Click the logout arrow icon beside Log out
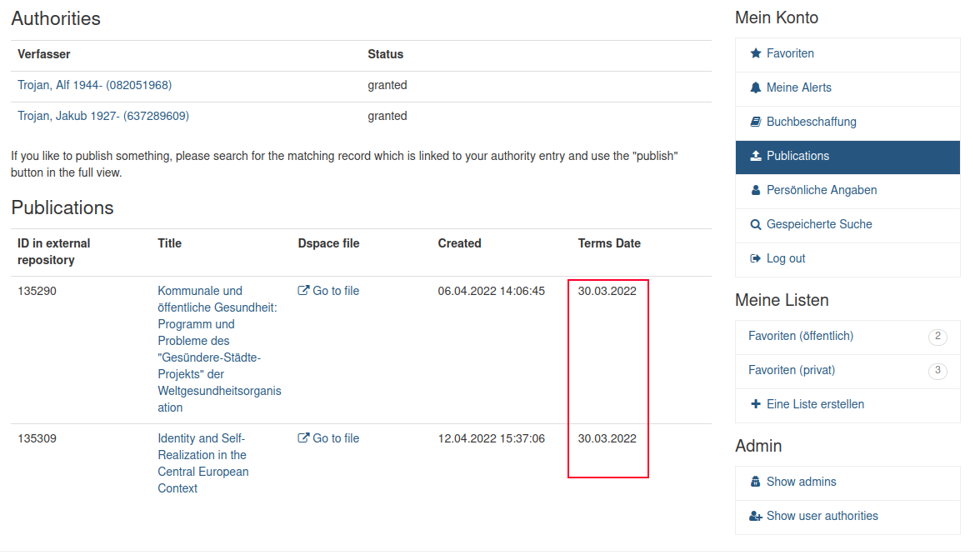This screenshot has width=980, height=560. click(x=756, y=258)
